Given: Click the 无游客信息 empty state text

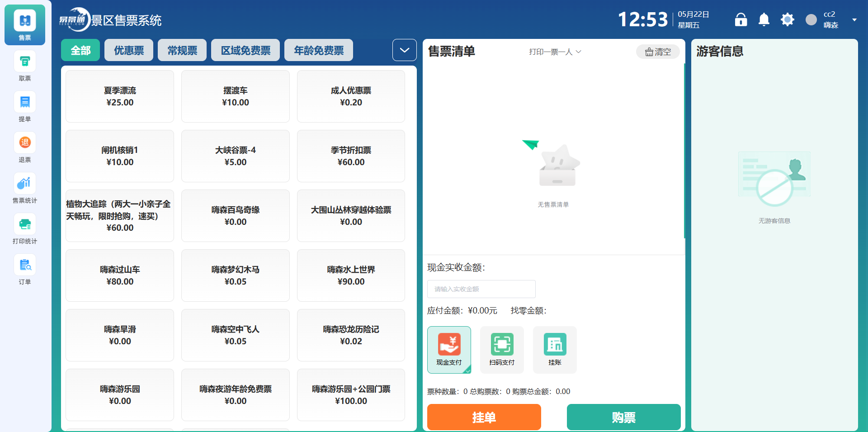Looking at the screenshot, I should 774,221.
